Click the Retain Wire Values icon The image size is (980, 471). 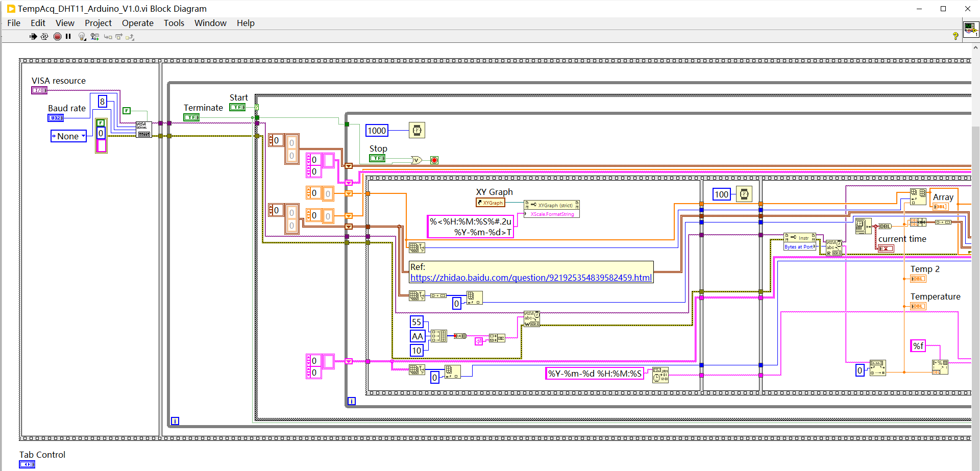94,36
